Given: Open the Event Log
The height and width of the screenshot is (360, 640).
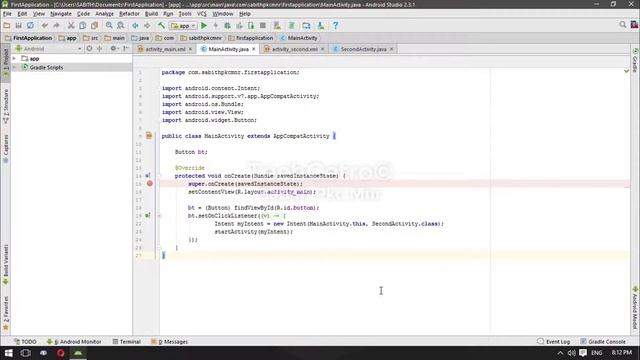Looking at the screenshot, I should [553, 342].
